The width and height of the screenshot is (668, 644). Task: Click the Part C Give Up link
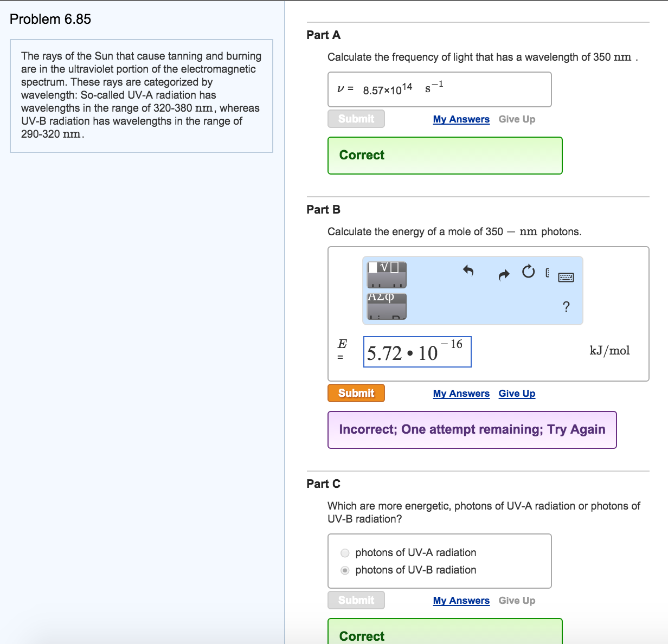[x=517, y=601]
